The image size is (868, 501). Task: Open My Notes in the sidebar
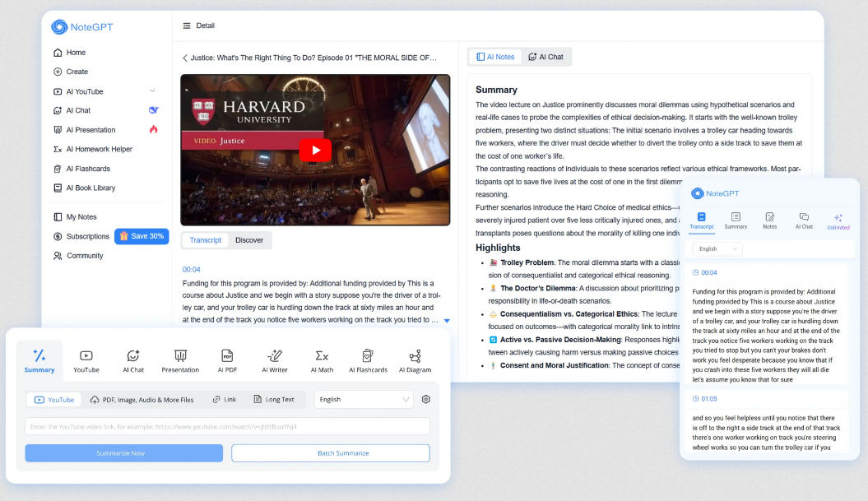click(76, 217)
